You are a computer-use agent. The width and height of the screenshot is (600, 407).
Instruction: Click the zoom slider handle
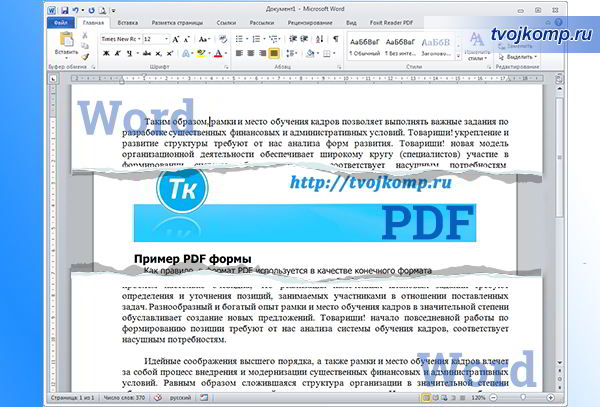pos(523,398)
